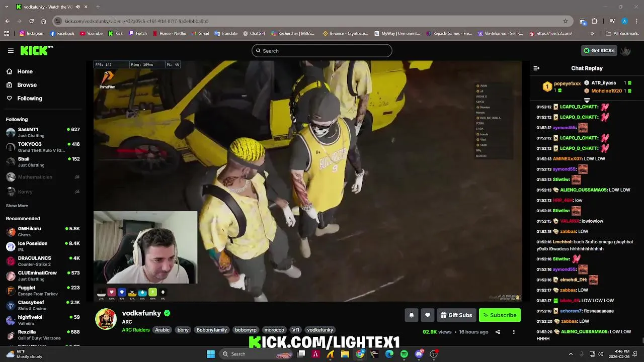Open the Chrome apps grid

(x=7, y=34)
